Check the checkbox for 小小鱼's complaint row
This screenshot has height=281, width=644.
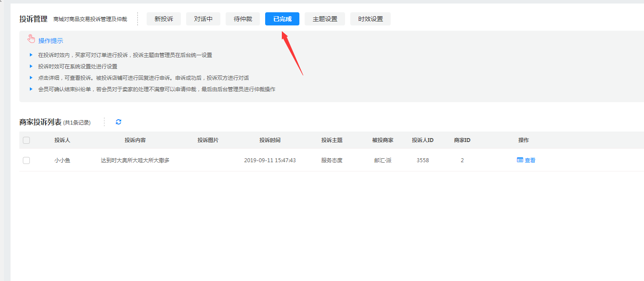(26, 160)
